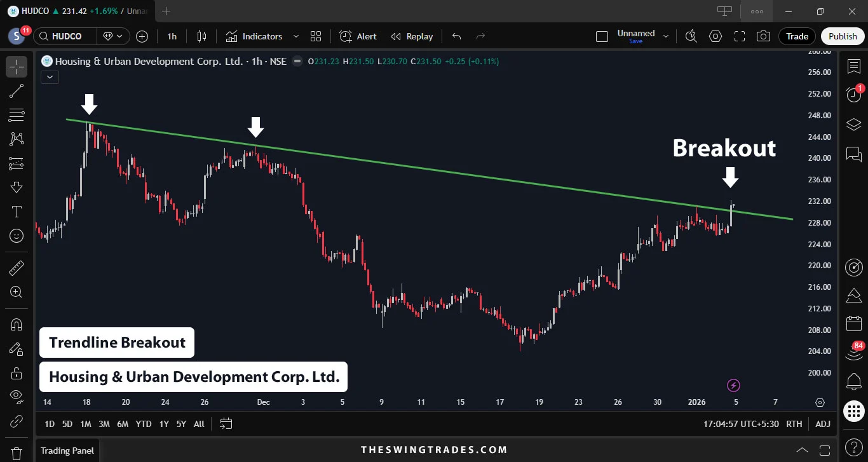Add a compare symbol with plus icon
The height and width of the screenshot is (462, 868).
coord(142,36)
